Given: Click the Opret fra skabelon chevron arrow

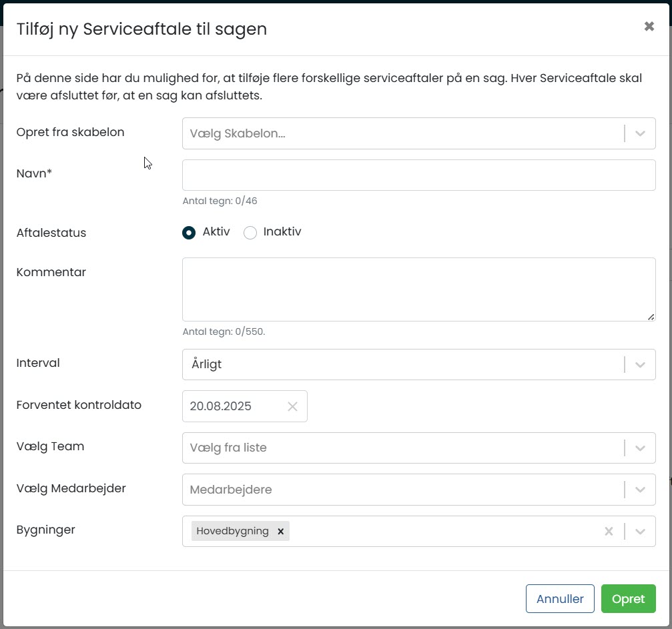Looking at the screenshot, I should [640, 133].
